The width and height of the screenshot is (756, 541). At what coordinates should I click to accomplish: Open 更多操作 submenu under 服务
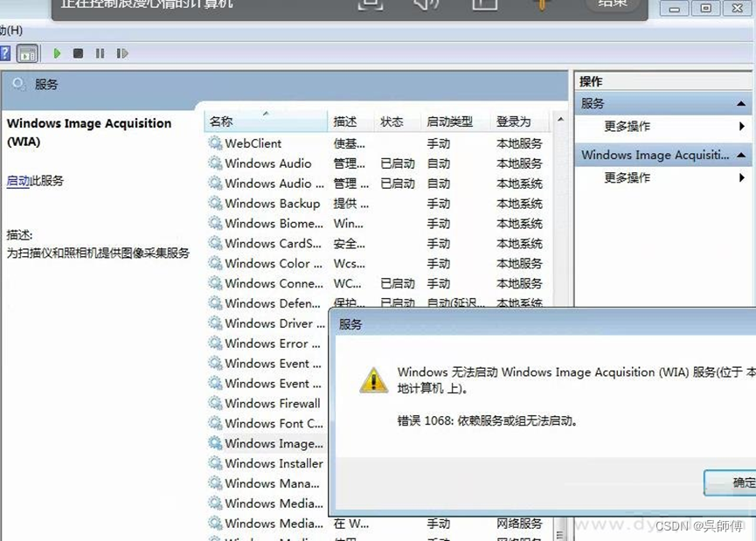(x=663, y=127)
